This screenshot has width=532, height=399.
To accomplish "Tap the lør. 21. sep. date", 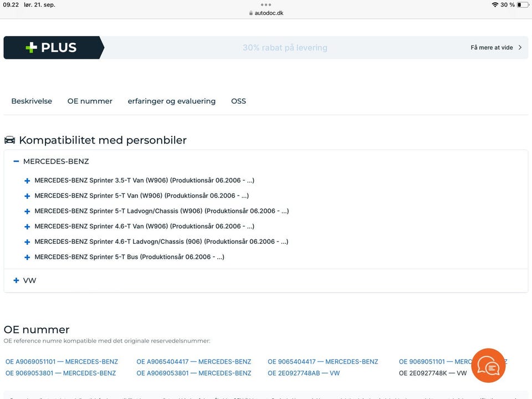I will coord(39,5).
